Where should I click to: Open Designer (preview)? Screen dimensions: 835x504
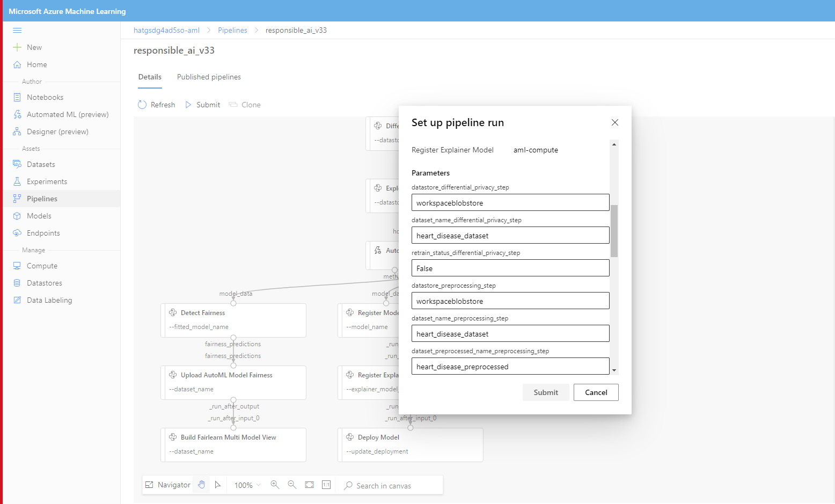tap(61, 132)
